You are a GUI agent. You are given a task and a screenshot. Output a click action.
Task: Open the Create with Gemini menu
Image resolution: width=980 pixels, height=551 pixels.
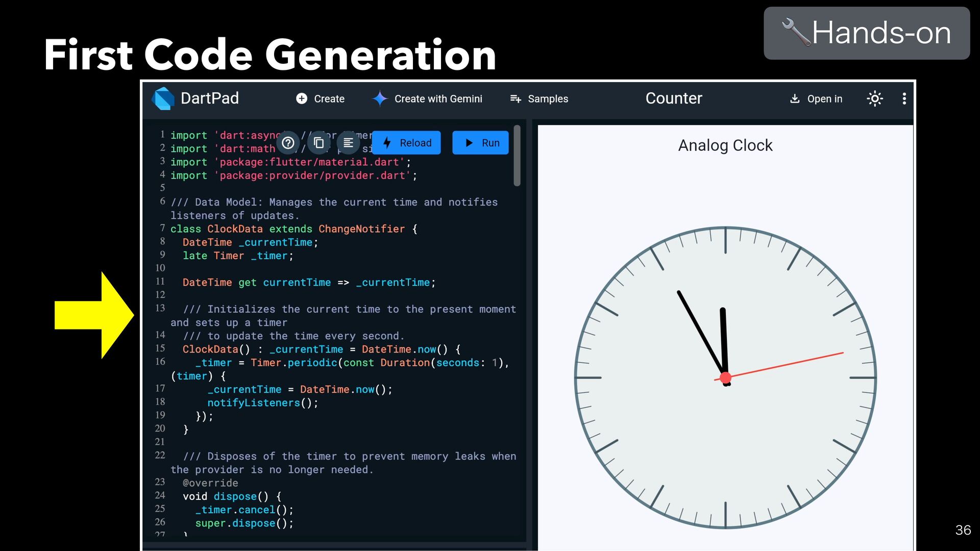438,98
